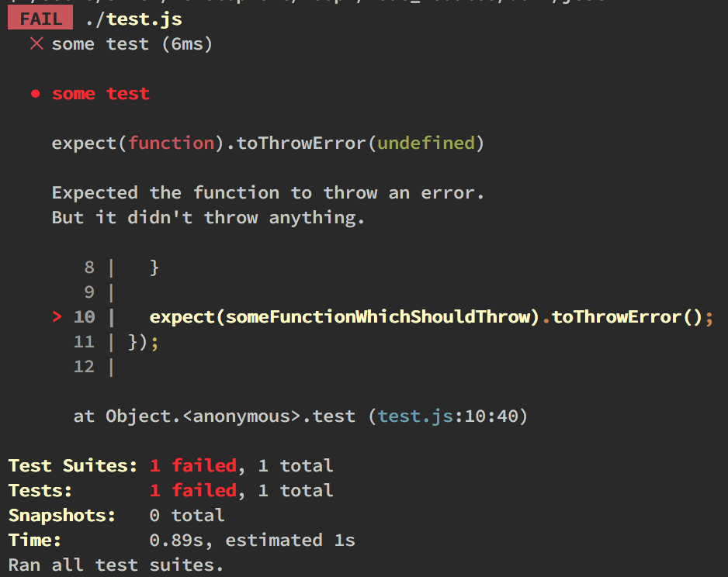Click the red "function" word in expect
728x577 pixels.
coord(171,143)
